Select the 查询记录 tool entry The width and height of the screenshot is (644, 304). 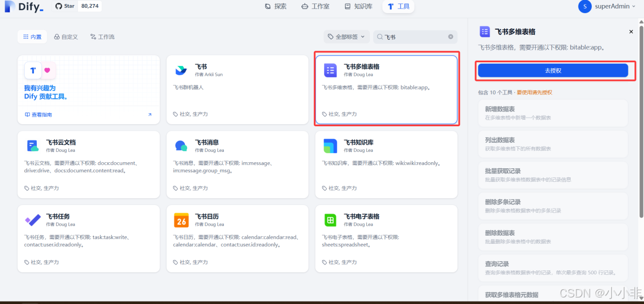point(553,268)
